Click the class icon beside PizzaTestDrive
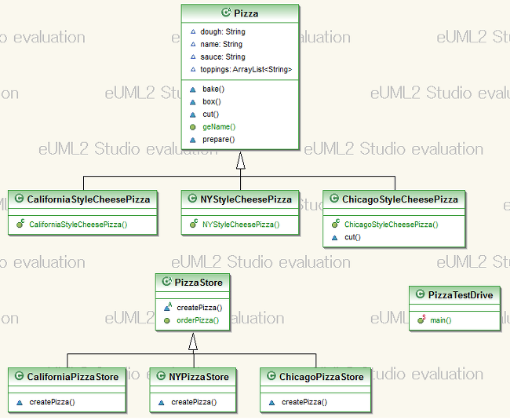The height and width of the screenshot is (420, 510). click(x=421, y=294)
